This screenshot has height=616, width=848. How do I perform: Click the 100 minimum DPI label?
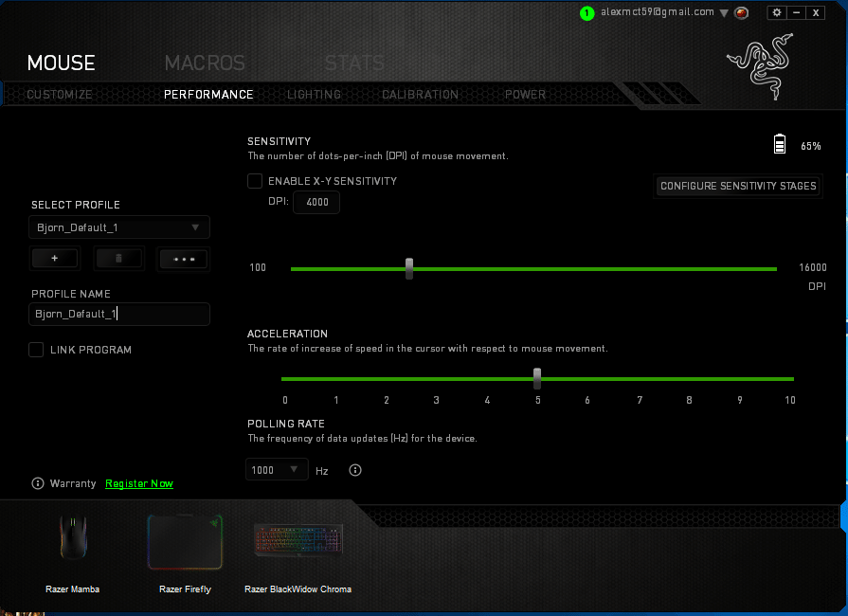pos(258,267)
